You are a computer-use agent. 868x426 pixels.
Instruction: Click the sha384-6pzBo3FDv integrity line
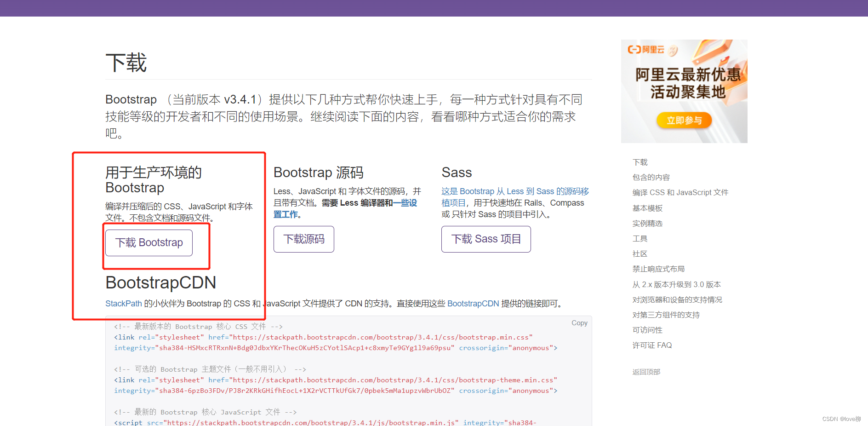pos(336,391)
